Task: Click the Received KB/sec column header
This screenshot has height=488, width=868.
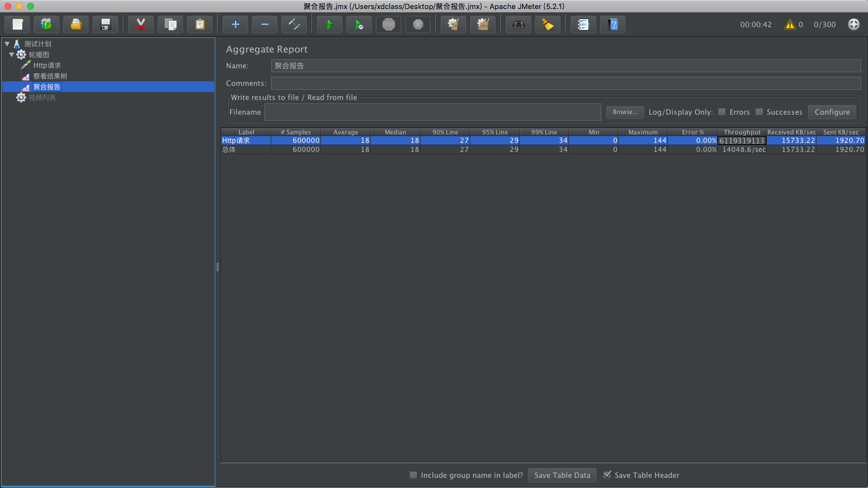Action: (x=791, y=132)
